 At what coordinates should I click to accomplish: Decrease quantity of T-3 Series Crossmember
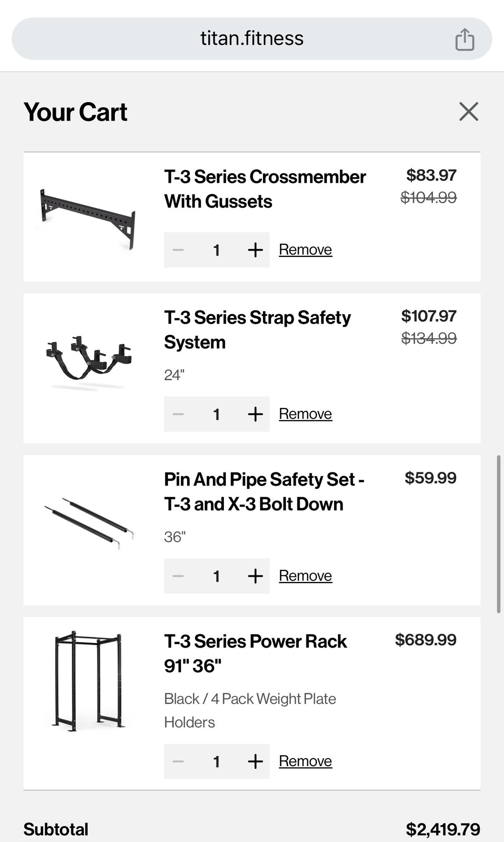178,250
